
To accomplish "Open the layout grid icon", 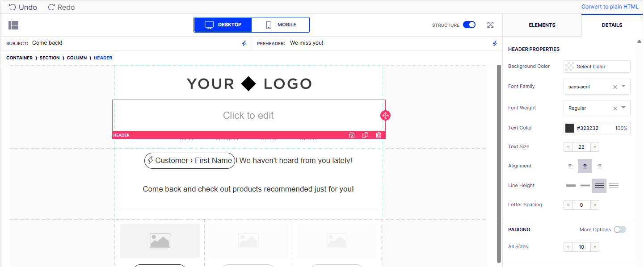I will [x=13, y=25].
